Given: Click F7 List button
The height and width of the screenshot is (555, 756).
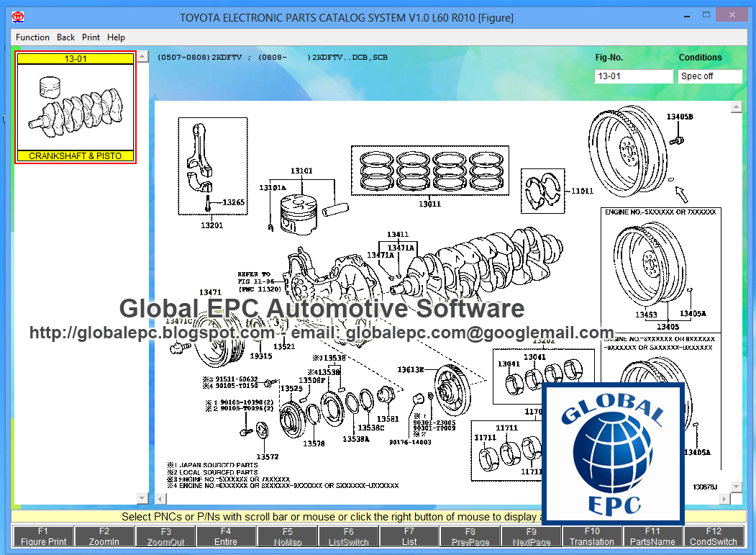Looking at the screenshot, I should [x=409, y=536].
